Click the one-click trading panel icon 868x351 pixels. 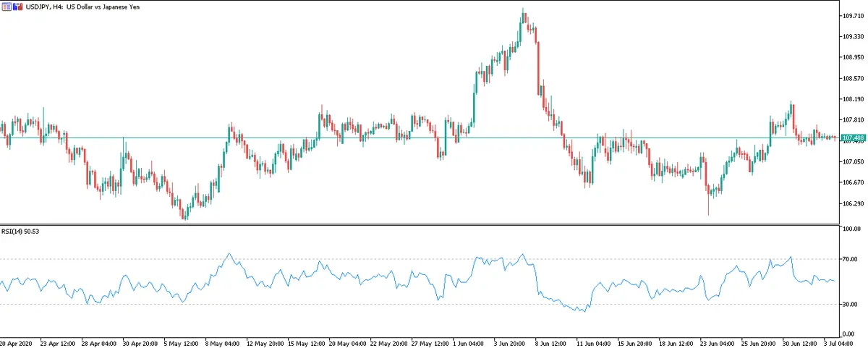tap(6, 6)
